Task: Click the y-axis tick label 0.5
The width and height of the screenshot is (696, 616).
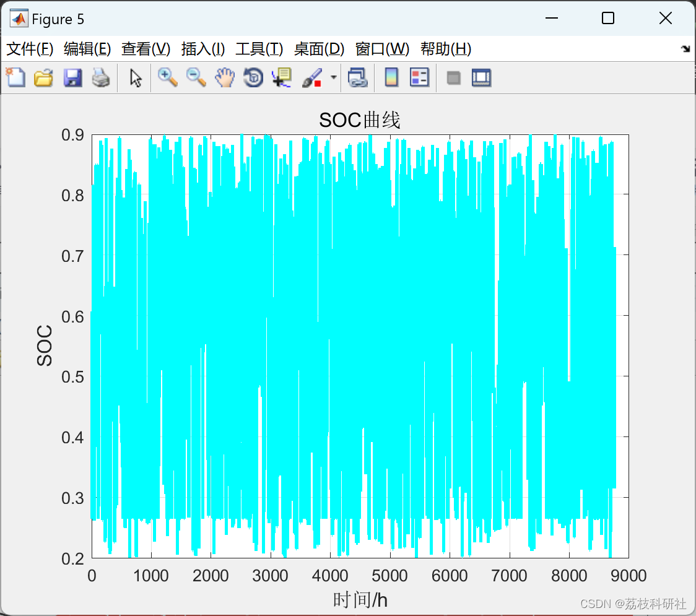Action: pyautogui.click(x=73, y=377)
